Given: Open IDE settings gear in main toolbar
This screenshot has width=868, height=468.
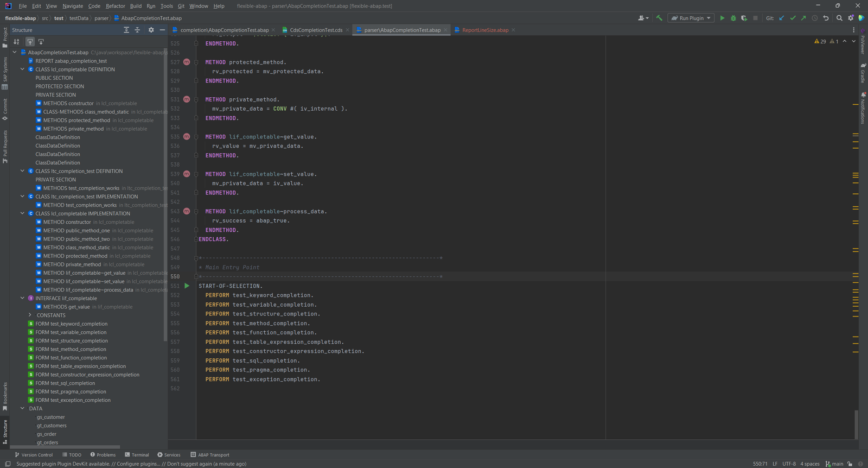Looking at the screenshot, I should coord(851,18).
